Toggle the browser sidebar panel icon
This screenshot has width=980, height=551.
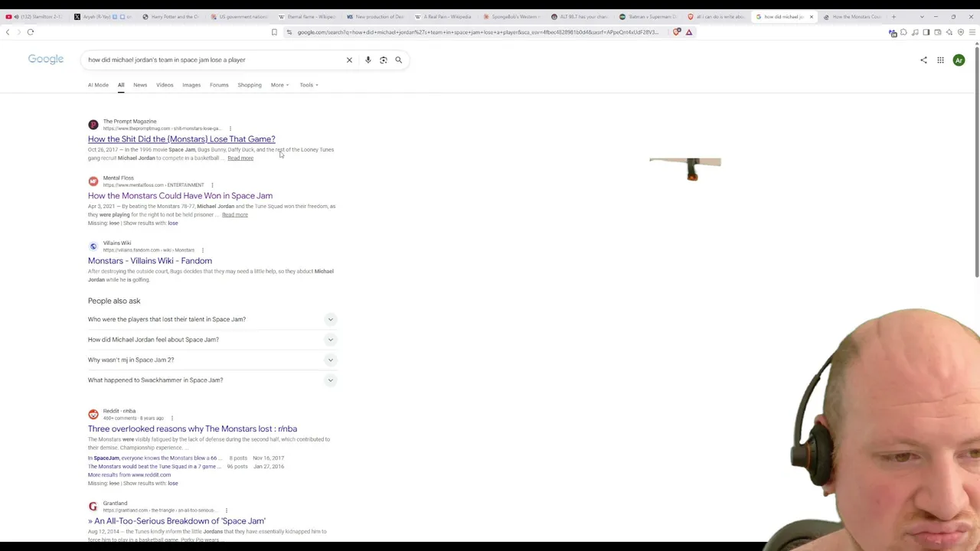pyautogui.click(x=926, y=32)
